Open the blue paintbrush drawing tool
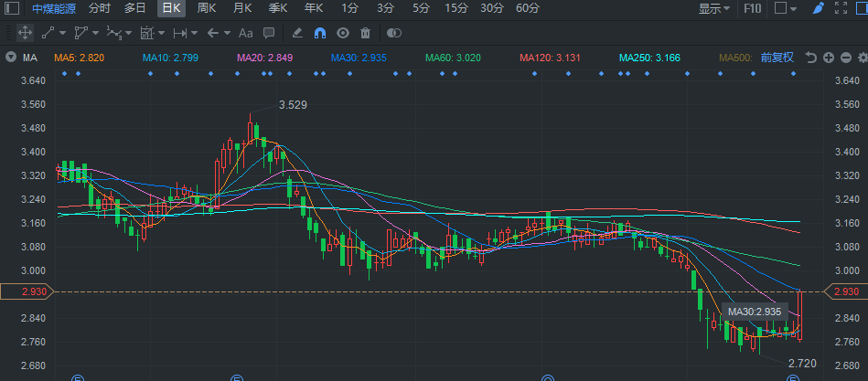Viewport: 868px width, 381px height. (819, 8)
